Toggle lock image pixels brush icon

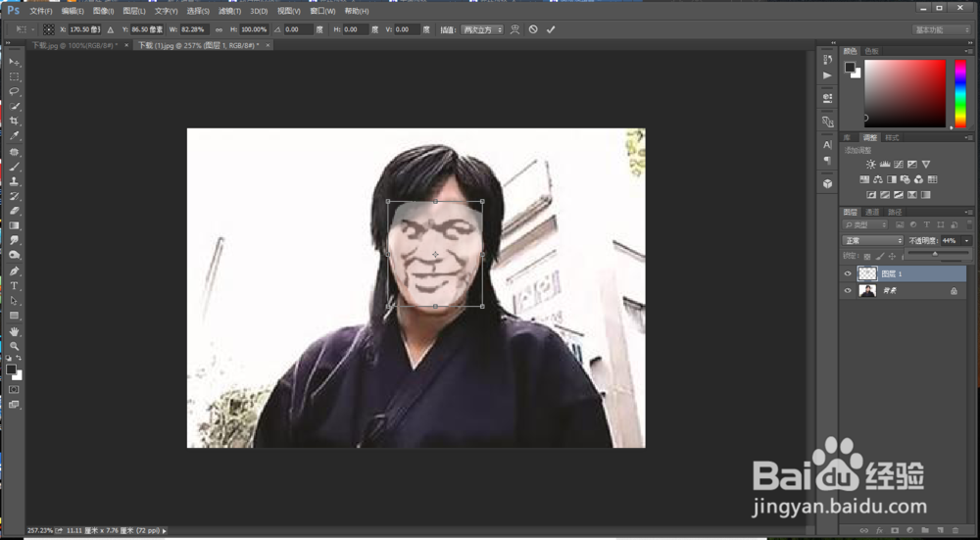click(x=879, y=256)
